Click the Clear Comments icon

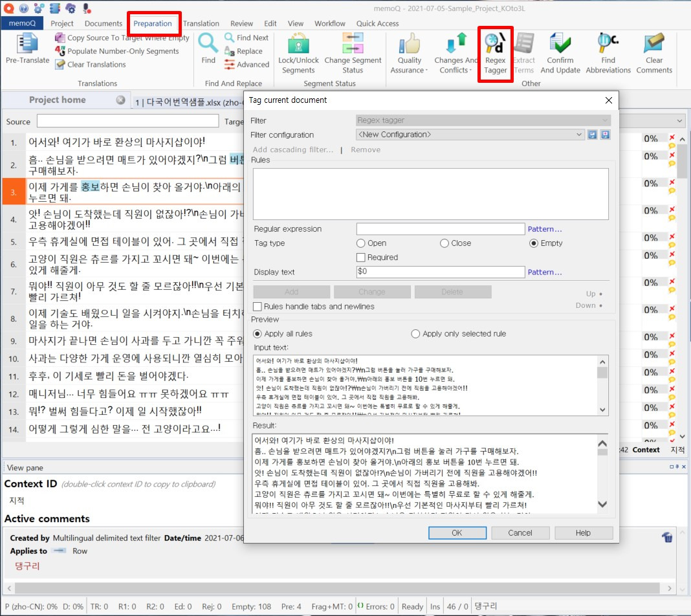coord(654,43)
